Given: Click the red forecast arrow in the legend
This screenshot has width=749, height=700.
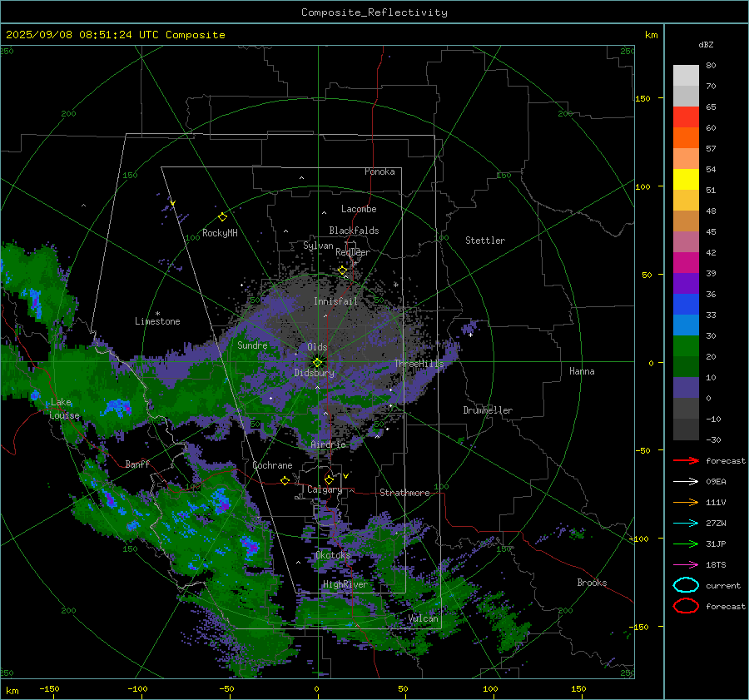Looking at the screenshot, I should 686,460.
